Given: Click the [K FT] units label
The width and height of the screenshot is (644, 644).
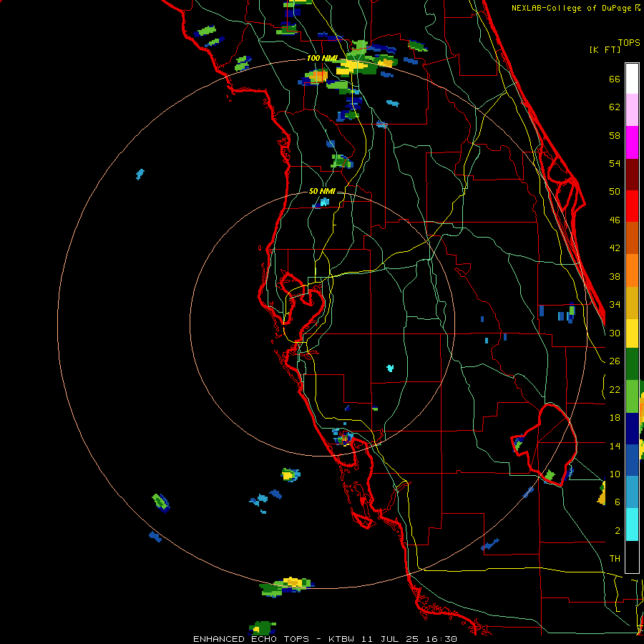Looking at the screenshot, I should (x=605, y=49).
